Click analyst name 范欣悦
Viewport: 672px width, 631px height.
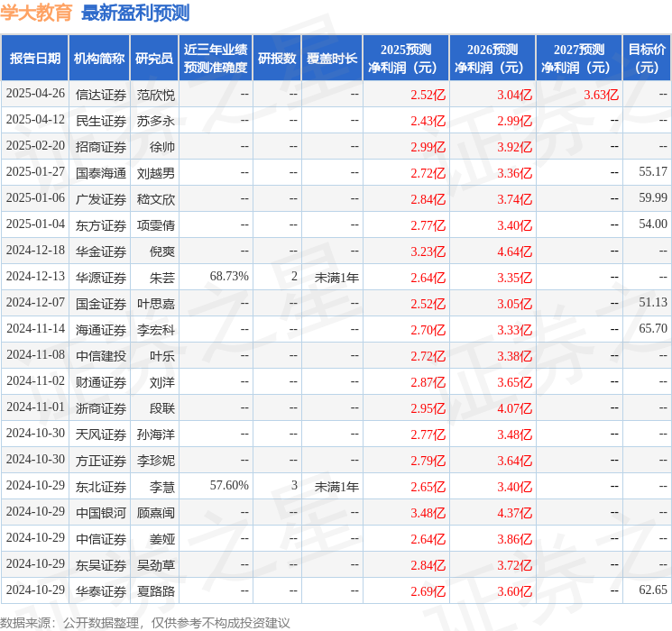point(155,95)
